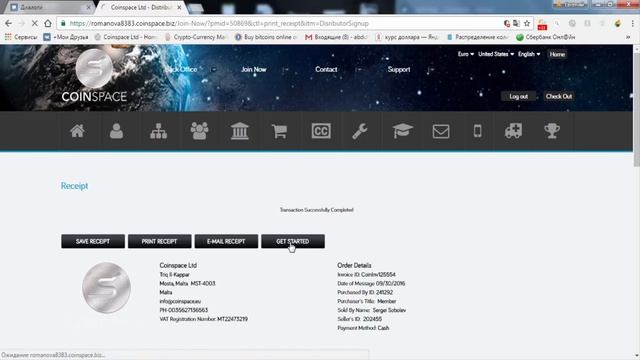The image size is (640, 360).
Task: Select the Coinspace Ltd browser tab
Action: coord(141,7)
